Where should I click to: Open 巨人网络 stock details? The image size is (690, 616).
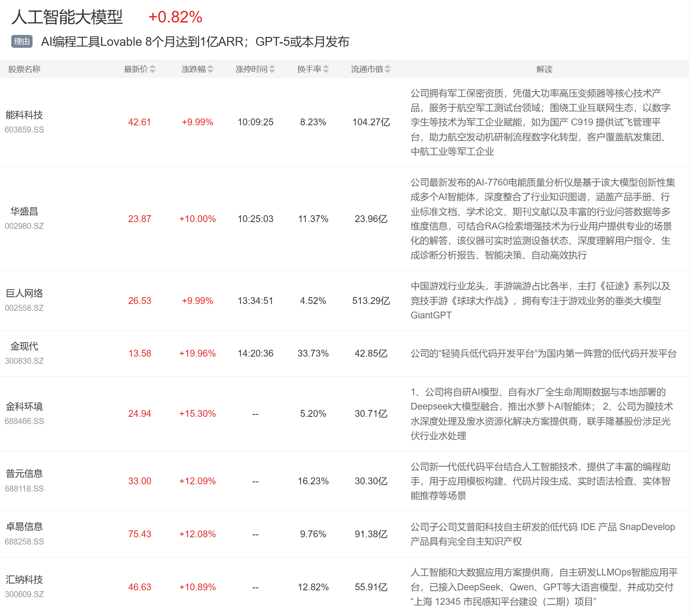click(24, 294)
